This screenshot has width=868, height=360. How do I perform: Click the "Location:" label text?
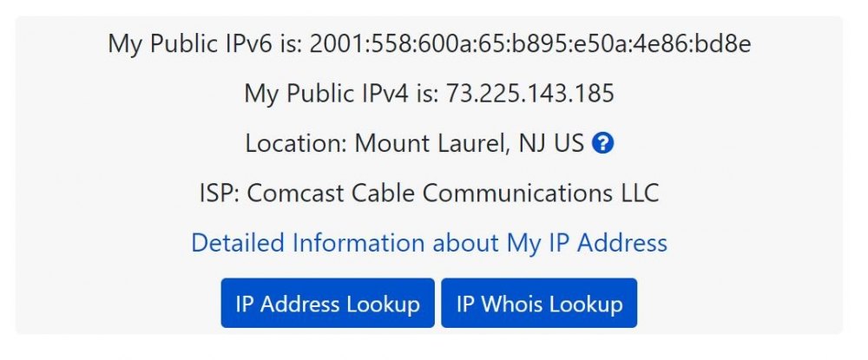pyautogui.click(x=296, y=143)
